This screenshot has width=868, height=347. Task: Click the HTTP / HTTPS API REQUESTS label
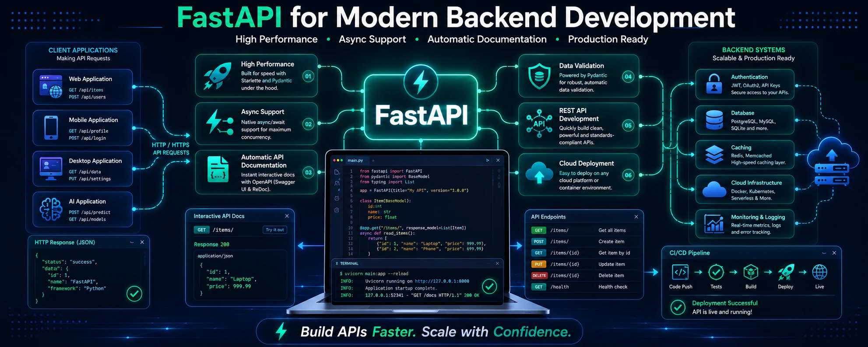click(x=171, y=149)
